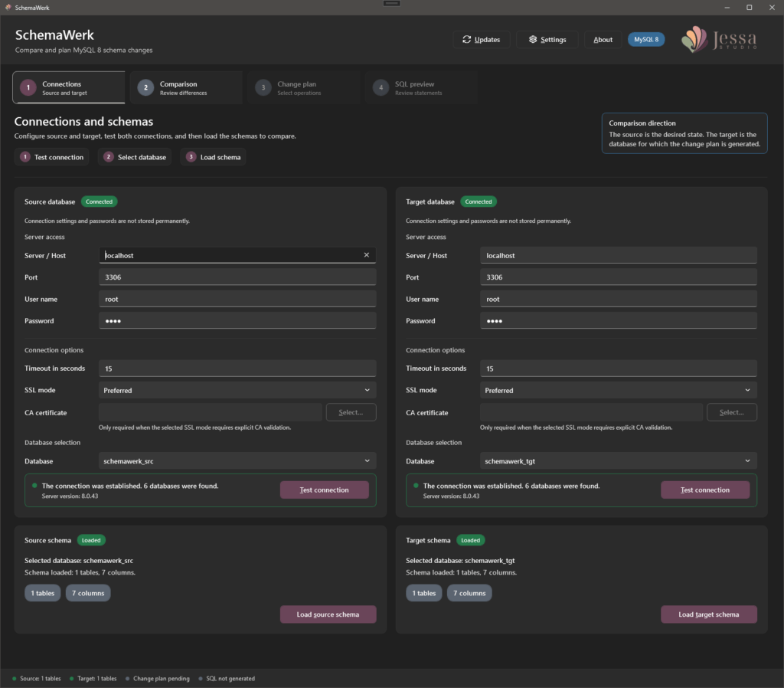Click the target Password field

pos(619,321)
